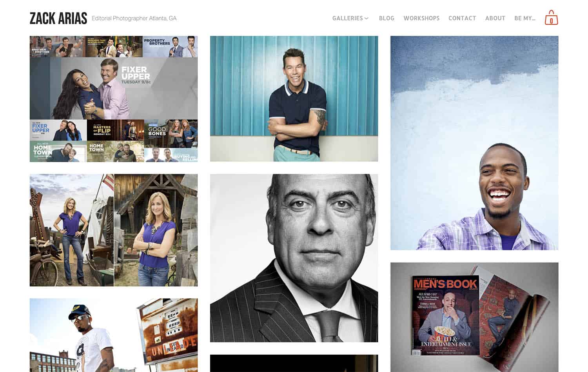Open the Men's Book magazine spread photo
Viewport: 588px width, 372px height.
pos(473,314)
